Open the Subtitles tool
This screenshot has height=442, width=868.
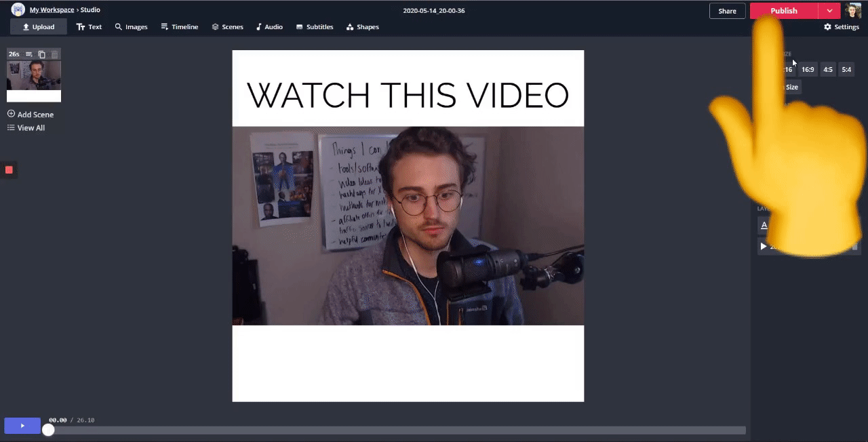[x=315, y=27]
